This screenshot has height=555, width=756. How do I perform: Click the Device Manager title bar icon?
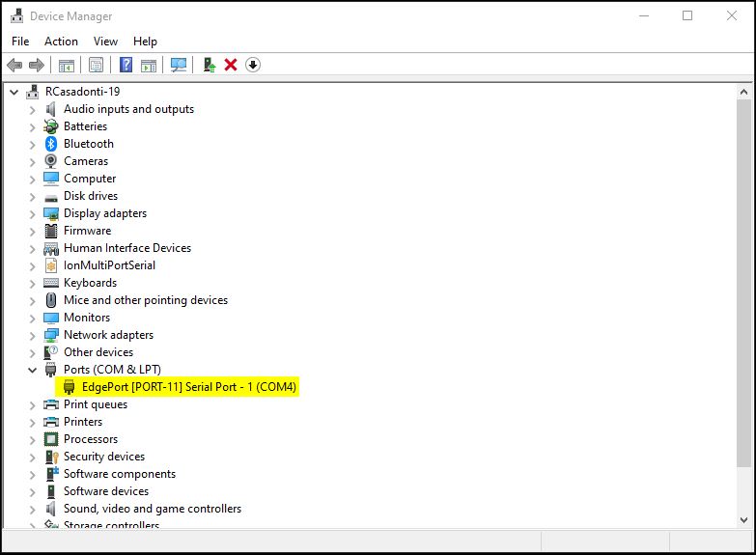click(x=16, y=15)
